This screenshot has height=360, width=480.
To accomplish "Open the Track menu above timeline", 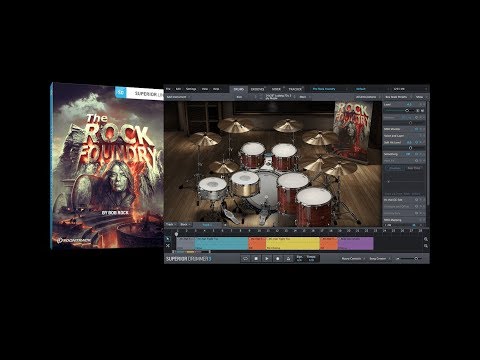I will point(171,225).
